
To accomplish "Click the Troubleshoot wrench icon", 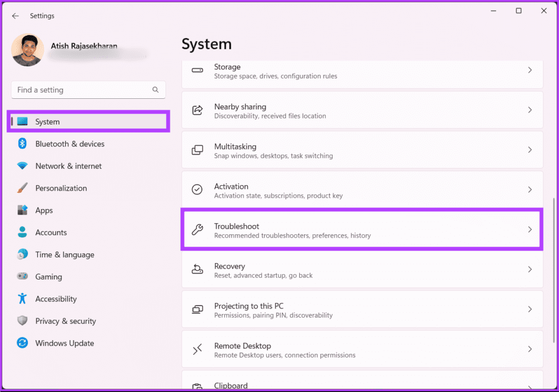I will (x=198, y=230).
